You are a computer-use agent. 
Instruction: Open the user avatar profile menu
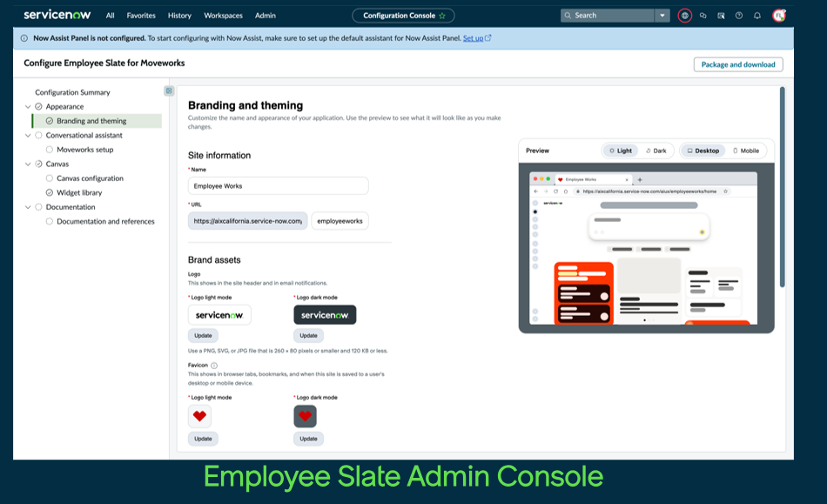779,16
